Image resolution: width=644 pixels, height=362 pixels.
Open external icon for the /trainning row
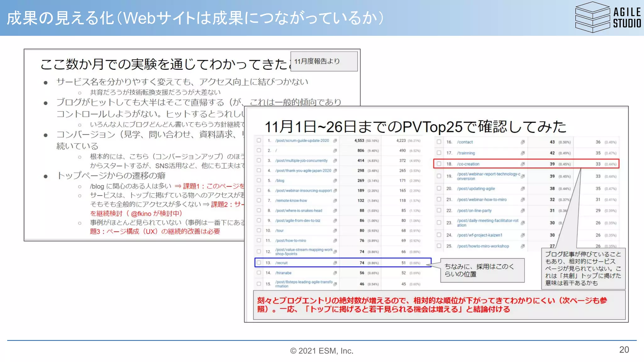coord(523,153)
